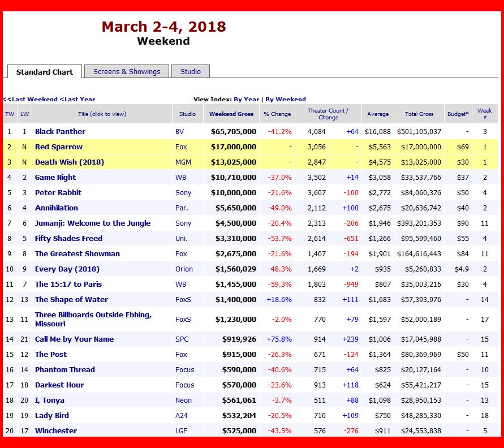The height and width of the screenshot is (448, 504).
Task: Click Focus studio in Phantom Thread row
Action: tap(185, 369)
